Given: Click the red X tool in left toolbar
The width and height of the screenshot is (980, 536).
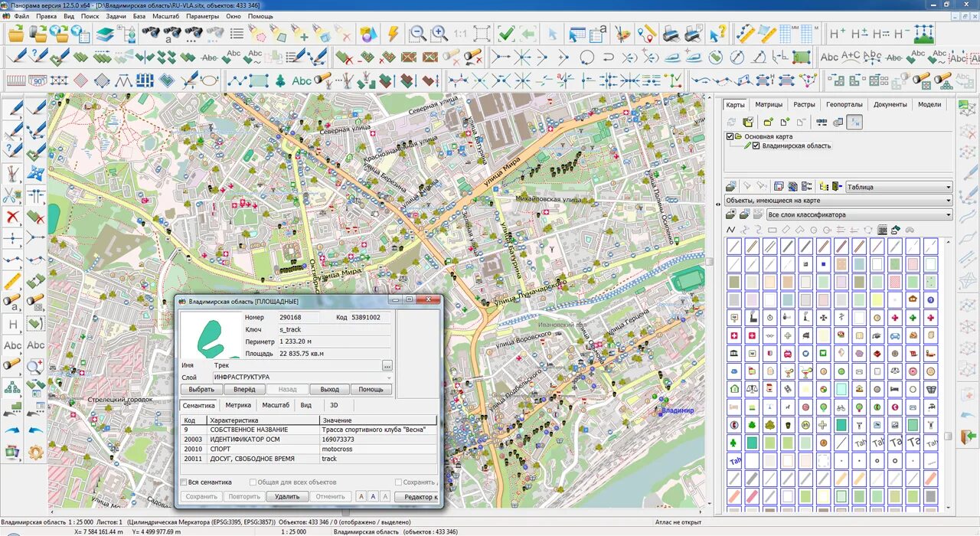Looking at the screenshot, I should pos(14,217).
